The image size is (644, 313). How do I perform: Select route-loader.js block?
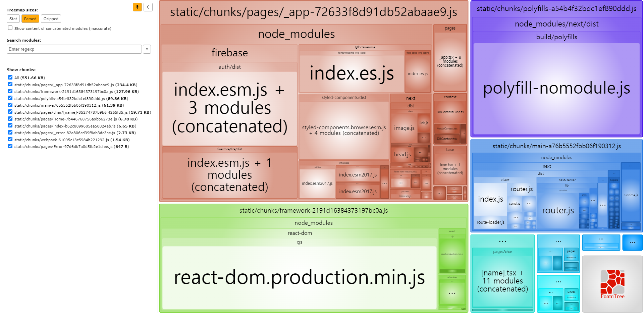click(490, 222)
